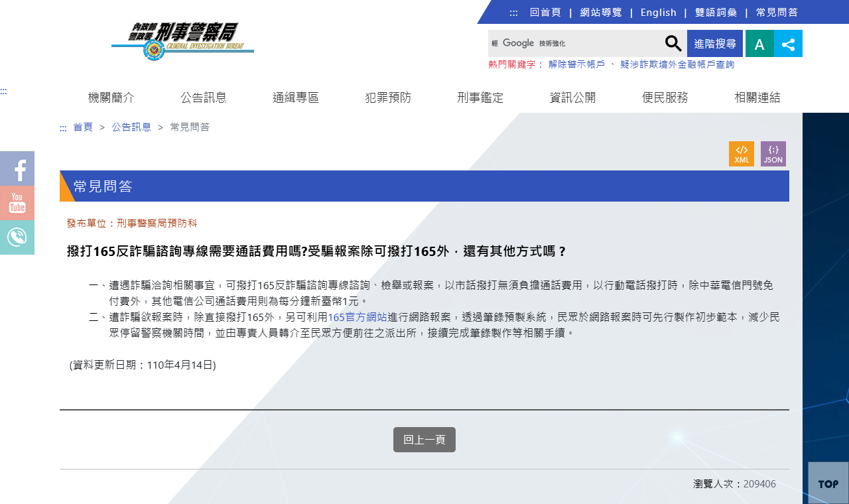Open 常見問答 in the top bar
The height and width of the screenshot is (504, 849).
[x=777, y=13]
